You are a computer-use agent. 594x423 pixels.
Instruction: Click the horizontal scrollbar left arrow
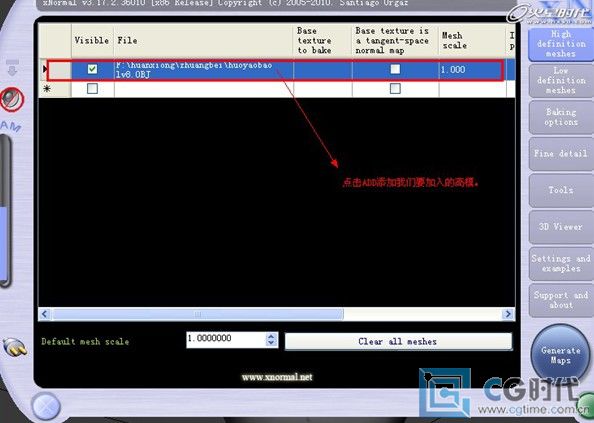point(45,314)
